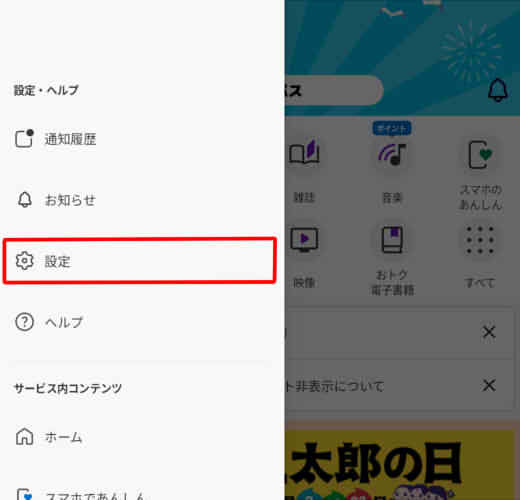Screen dimensions: 520x500
Task: Click the house icon beside ホーム
Action: click(x=25, y=437)
